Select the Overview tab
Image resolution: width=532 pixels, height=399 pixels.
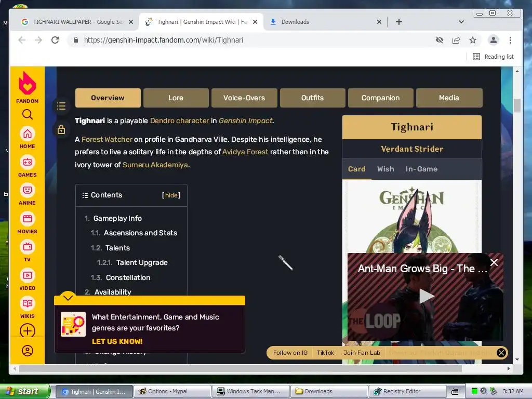108,98
